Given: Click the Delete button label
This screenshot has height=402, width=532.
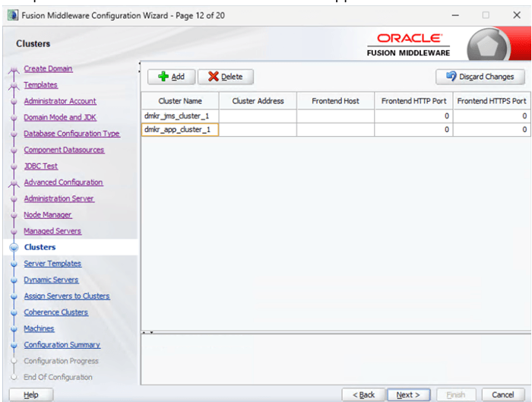Looking at the screenshot, I should click(232, 77).
